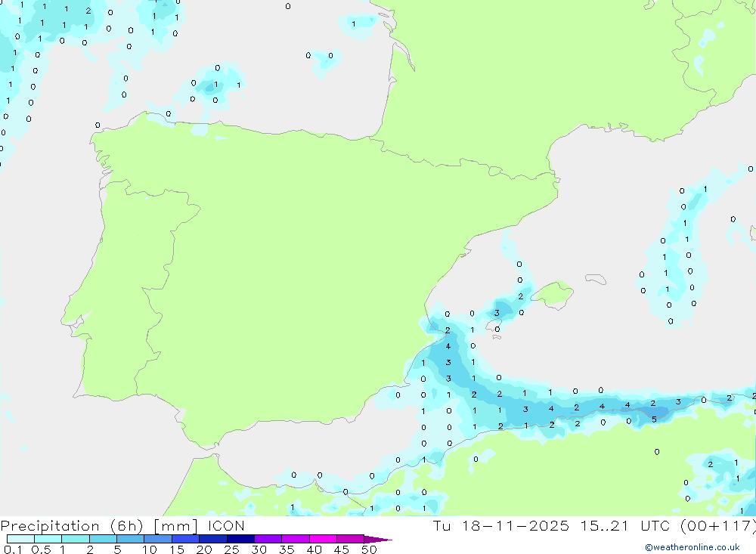Pick the 10–15 mm legend color box
This screenshot has height=554, width=756.
pyautogui.click(x=158, y=539)
